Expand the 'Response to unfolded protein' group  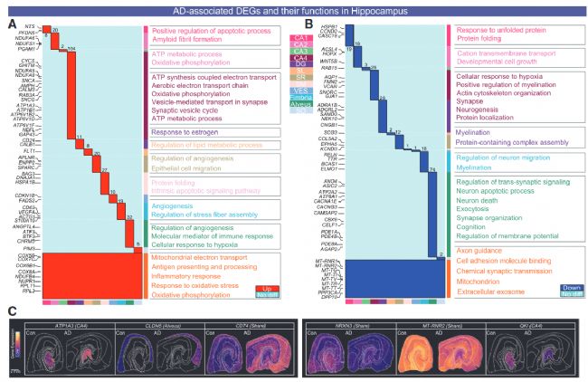tap(506, 32)
